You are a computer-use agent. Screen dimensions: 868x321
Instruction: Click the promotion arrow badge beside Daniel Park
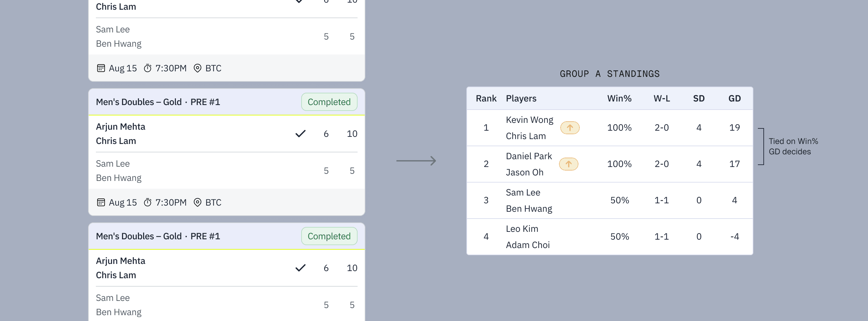pos(568,164)
